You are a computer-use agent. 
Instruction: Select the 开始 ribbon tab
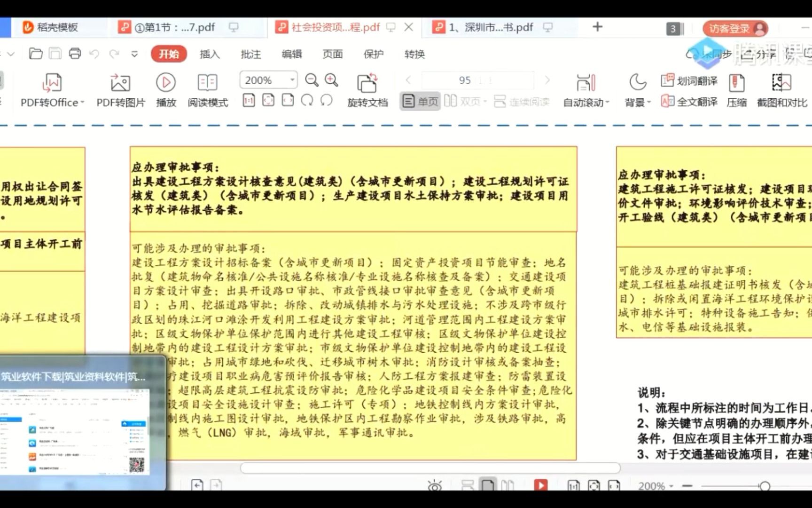169,54
